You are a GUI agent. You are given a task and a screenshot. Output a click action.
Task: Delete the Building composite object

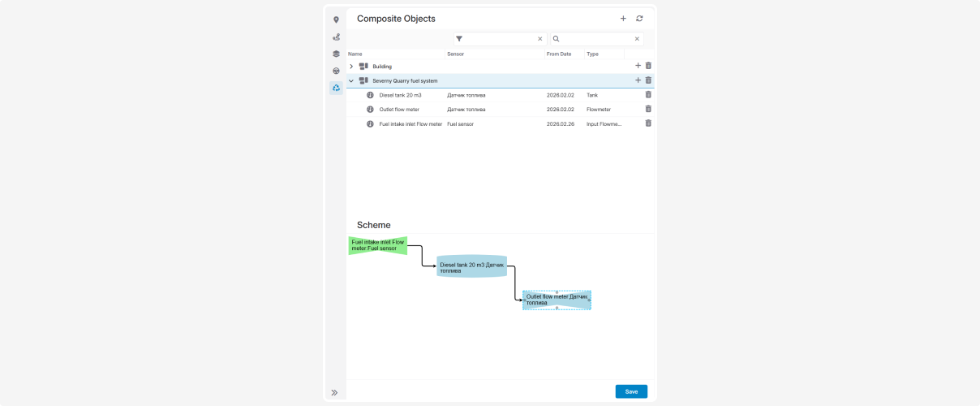(x=648, y=66)
